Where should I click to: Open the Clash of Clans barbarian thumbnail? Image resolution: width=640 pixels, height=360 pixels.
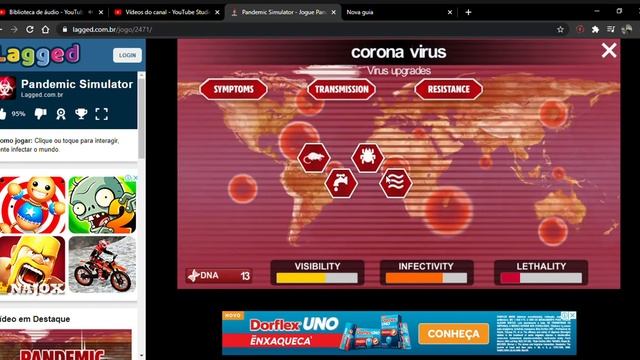coord(33,265)
